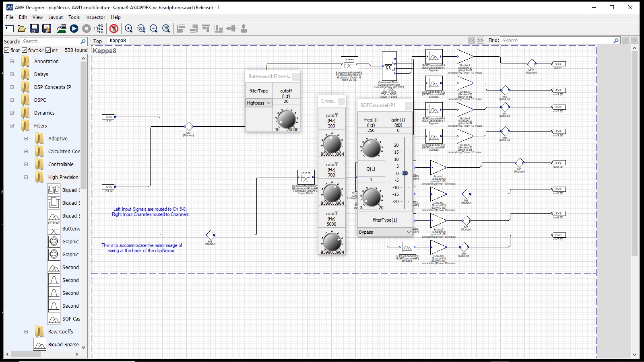This screenshot has width=644, height=362.
Task: Open the Inspector menu
Action: click(95, 17)
